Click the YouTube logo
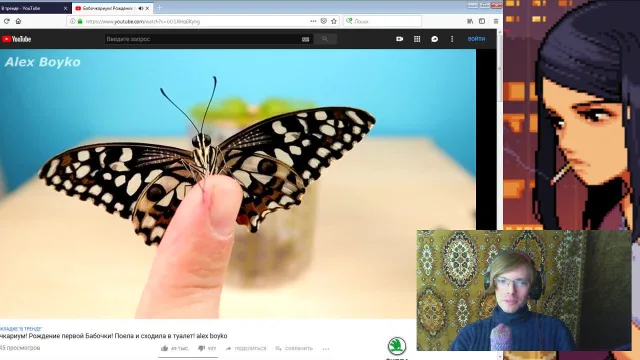This screenshot has width=640, height=360. (x=16, y=39)
